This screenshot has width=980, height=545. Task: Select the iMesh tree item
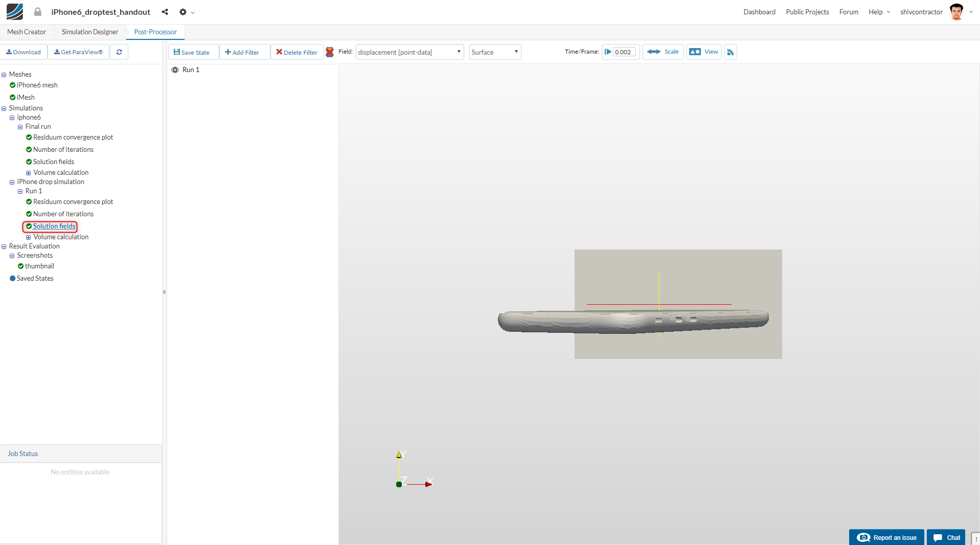[x=26, y=98]
